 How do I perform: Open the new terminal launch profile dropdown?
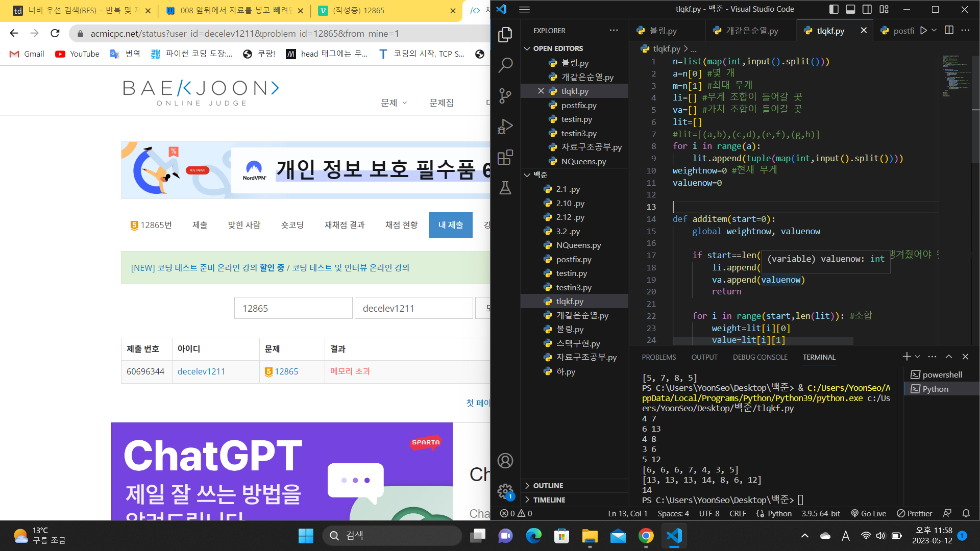pos(918,357)
